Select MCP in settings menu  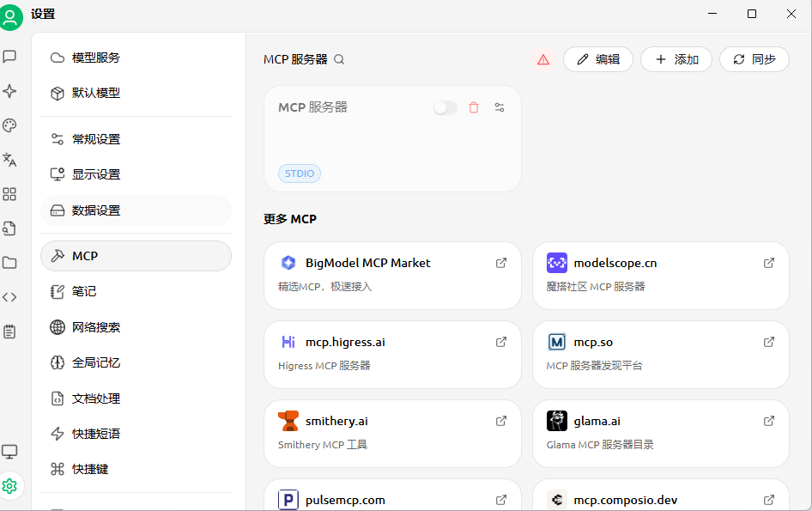[x=136, y=256]
